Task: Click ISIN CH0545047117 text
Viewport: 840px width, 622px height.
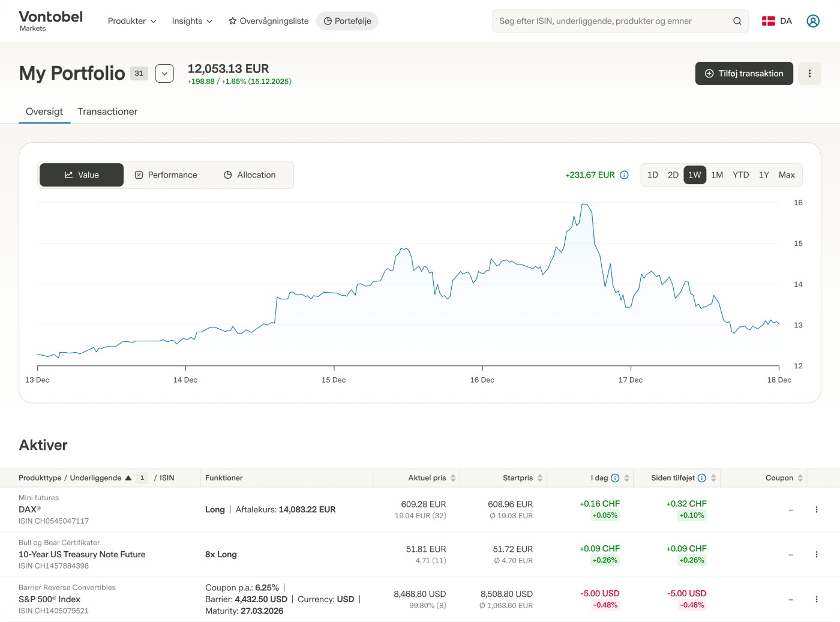Action: (x=53, y=521)
